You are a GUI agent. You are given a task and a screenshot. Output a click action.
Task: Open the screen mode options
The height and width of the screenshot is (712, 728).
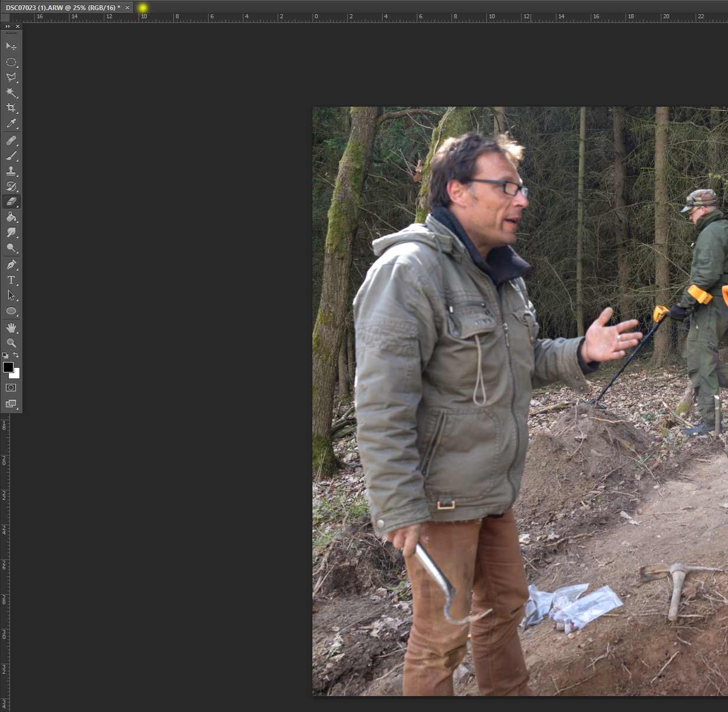point(11,404)
